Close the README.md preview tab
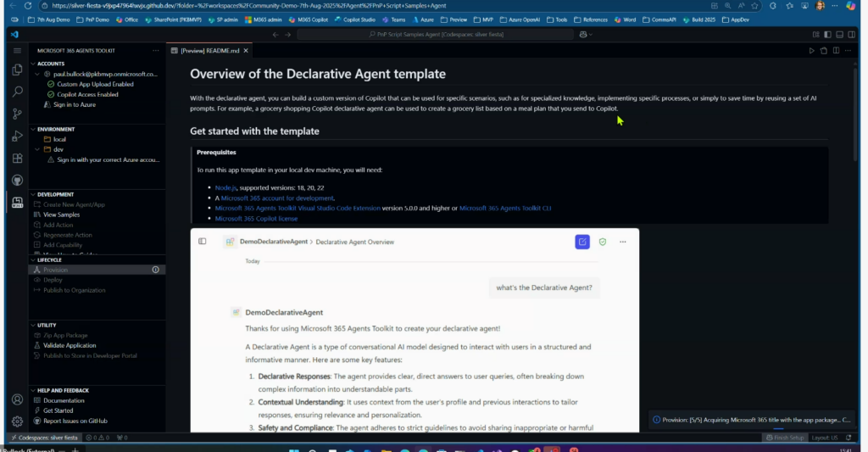 pyautogui.click(x=246, y=50)
